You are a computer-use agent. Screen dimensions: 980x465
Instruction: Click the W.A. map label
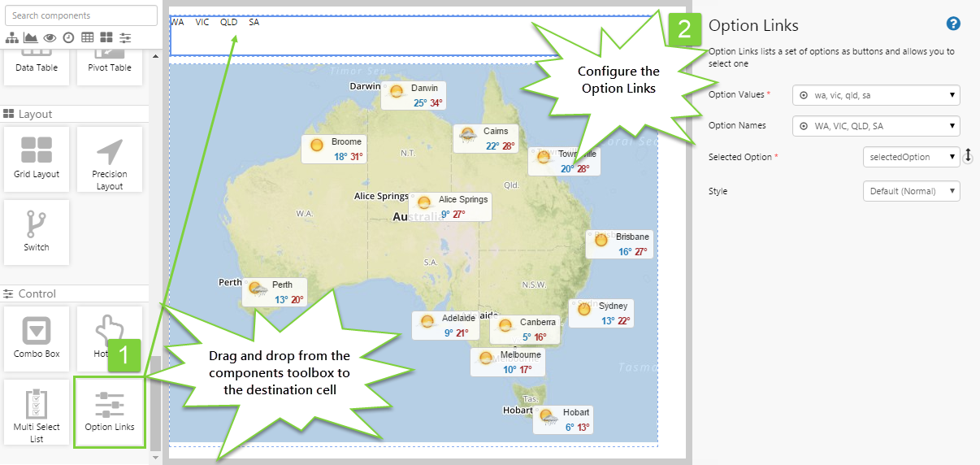[x=305, y=214]
